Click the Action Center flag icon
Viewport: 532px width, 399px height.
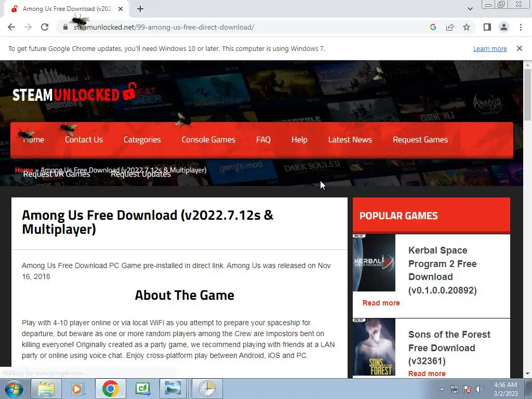click(x=467, y=389)
